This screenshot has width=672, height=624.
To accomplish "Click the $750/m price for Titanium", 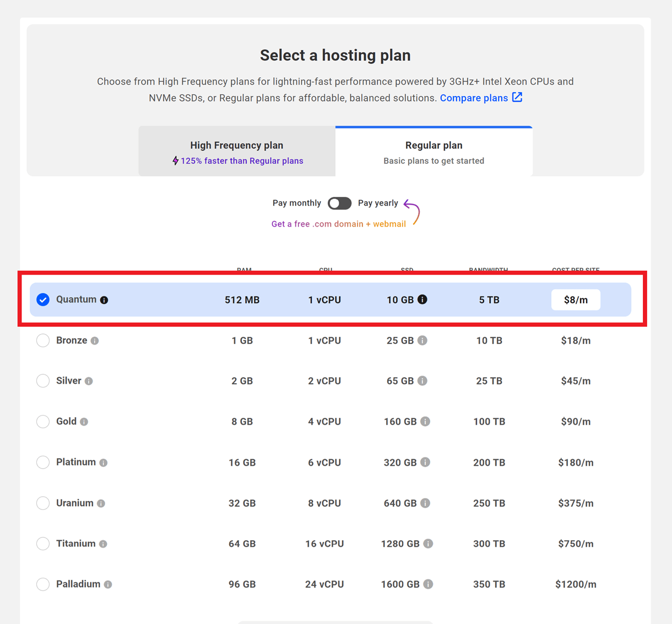I will (576, 544).
